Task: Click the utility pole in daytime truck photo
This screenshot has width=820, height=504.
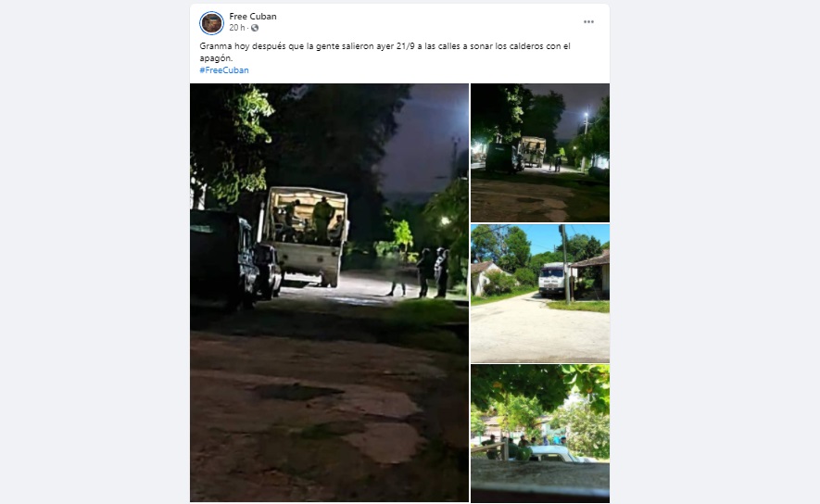Action: (564, 264)
